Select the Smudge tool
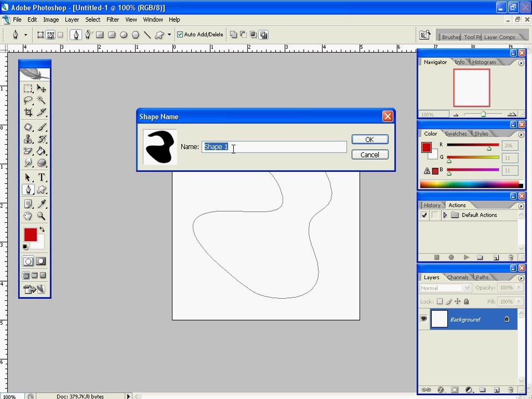532x399 pixels. pyautogui.click(x=28, y=163)
